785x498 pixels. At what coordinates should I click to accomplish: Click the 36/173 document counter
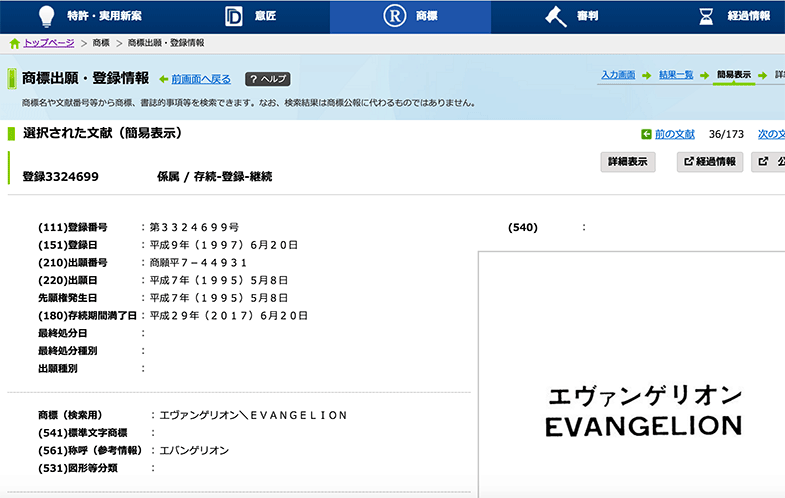click(x=726, y=134)
